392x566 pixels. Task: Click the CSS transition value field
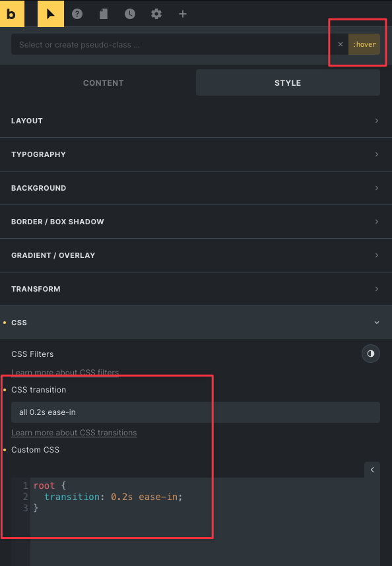(x=195, y=412)
